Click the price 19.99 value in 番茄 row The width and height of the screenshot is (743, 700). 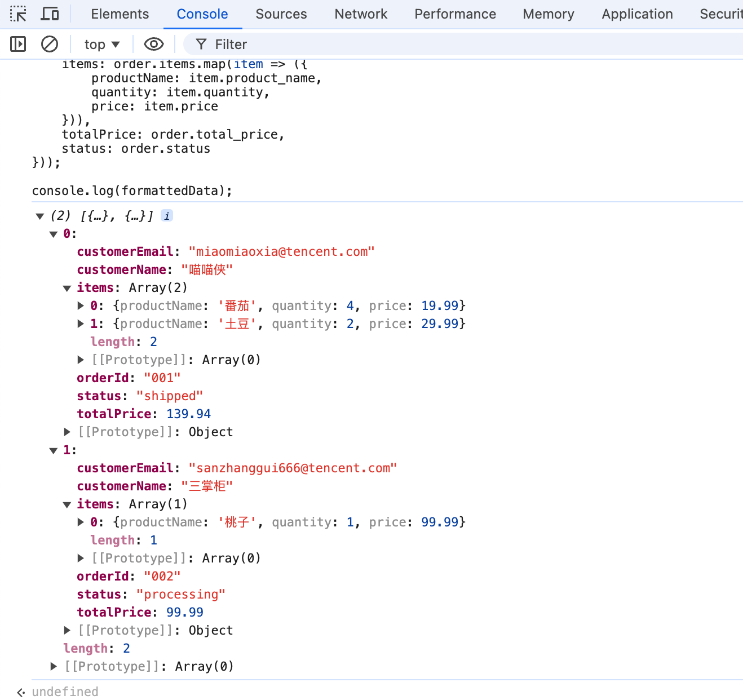[440, 305]
